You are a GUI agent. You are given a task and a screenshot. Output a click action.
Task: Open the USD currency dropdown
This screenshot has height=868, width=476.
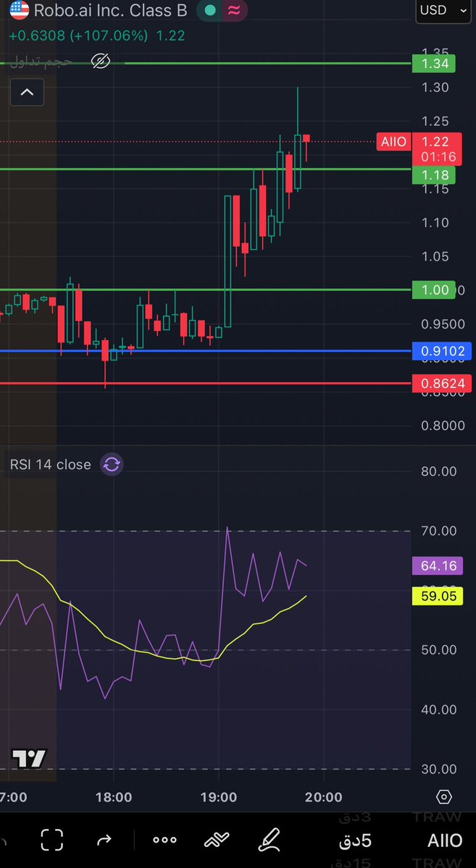tap(443, 11)
